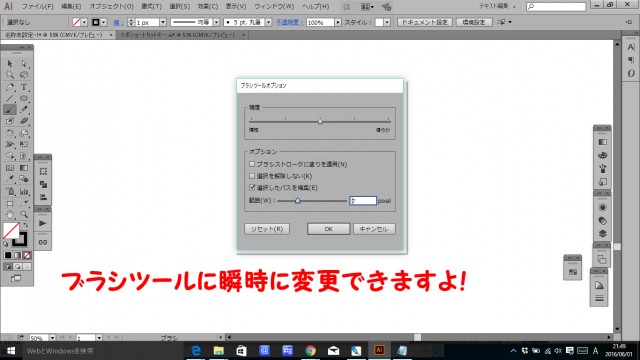Open the Object menu オブジェクト(O)
The width and height of the screenshot is (640, 360).
(x=111, y=7)
